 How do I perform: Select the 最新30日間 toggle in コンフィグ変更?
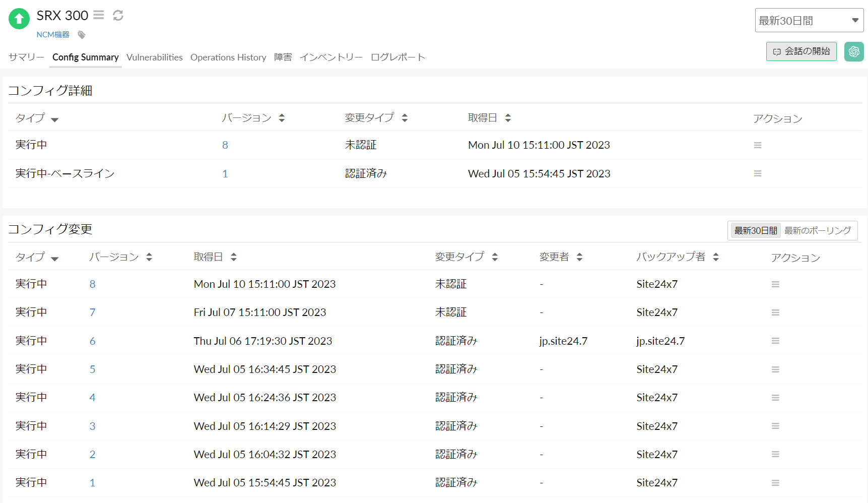pyautogui.click(x=755, y=231)
